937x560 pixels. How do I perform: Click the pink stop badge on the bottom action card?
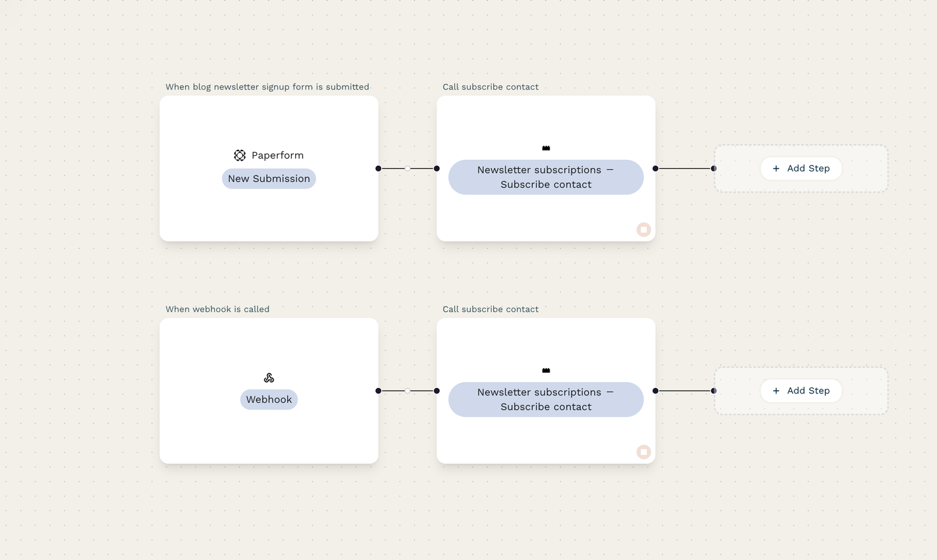pyautogui.click(x=643, y=452)
